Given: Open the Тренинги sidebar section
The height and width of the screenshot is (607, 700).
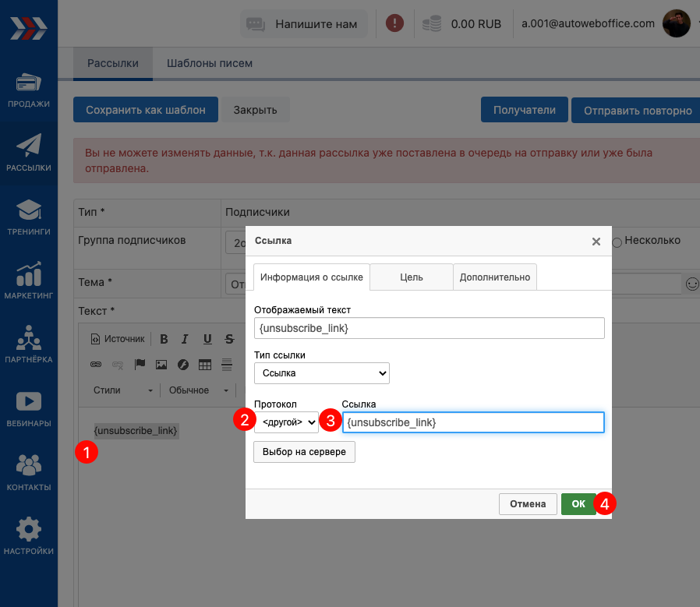Looking at the screenshot, I should (29, 217).
